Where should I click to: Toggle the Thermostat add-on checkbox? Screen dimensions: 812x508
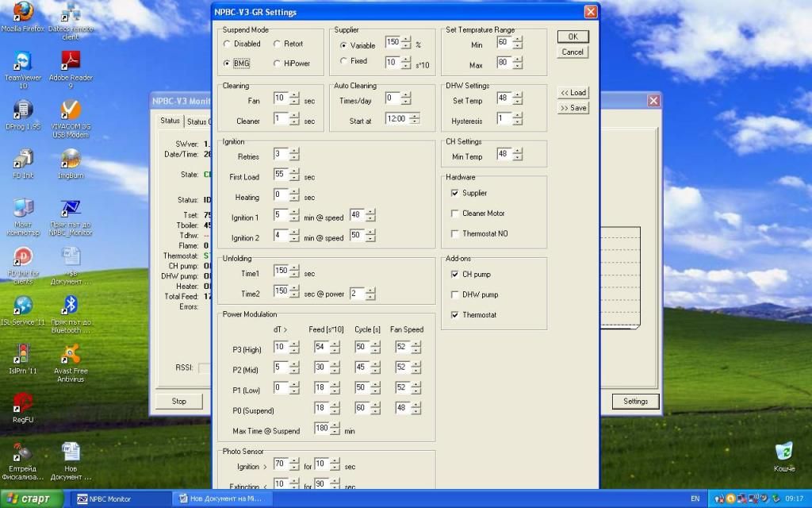click(x=474, y=314)
